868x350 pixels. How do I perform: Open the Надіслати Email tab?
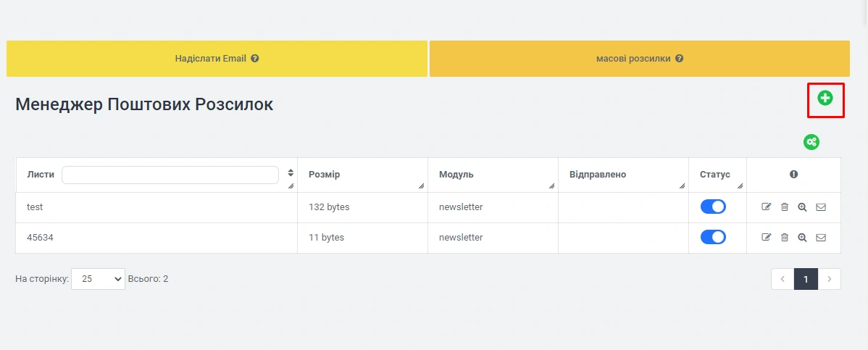(x=217, y=59)
